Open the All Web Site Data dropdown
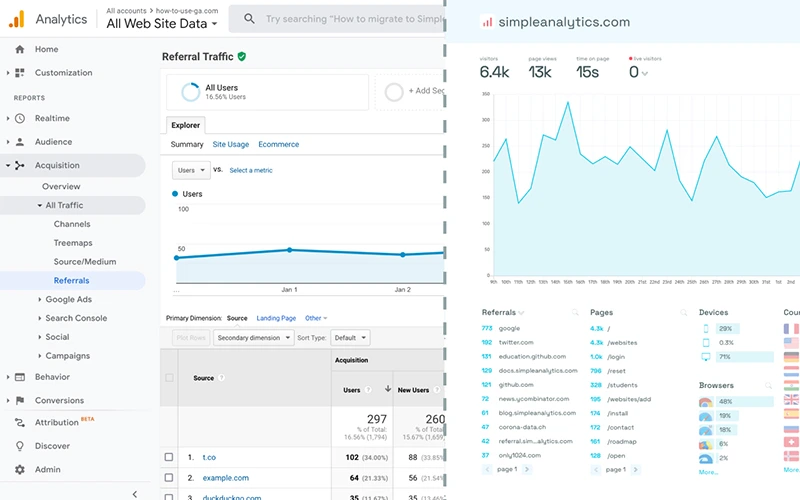Viewport: 800px width, 500px height. click(x=162, y=23)
